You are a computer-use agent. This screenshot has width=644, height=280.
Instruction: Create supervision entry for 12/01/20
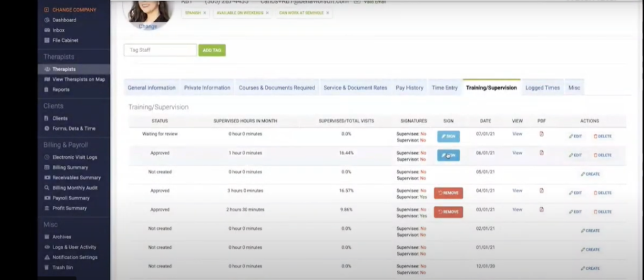(x=590, y=269)
